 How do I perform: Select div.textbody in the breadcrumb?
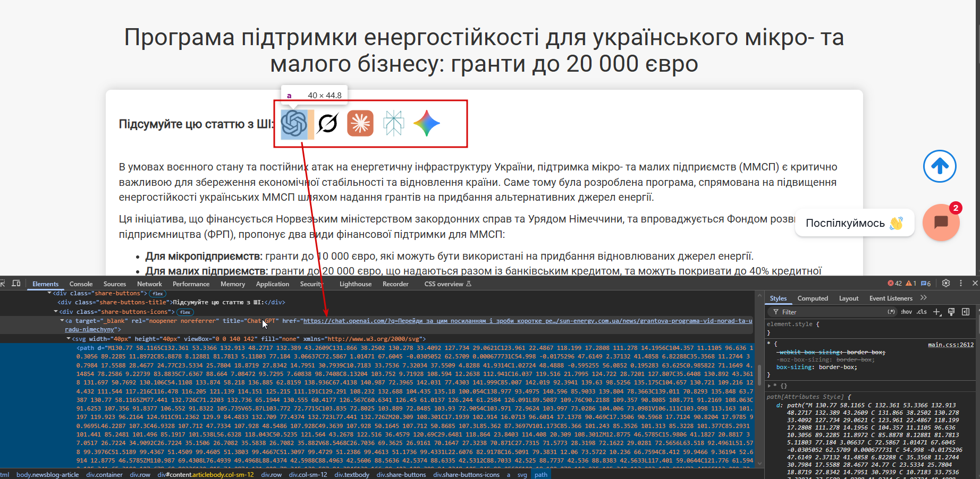click(352, 475)
